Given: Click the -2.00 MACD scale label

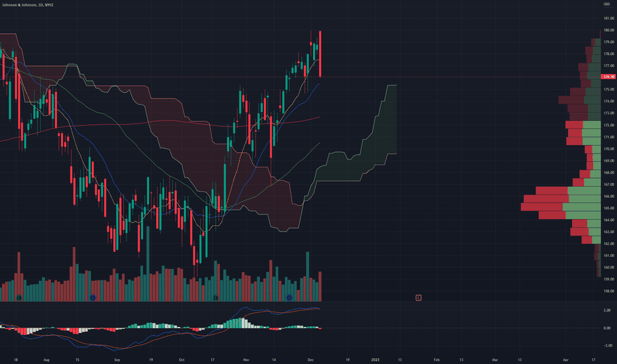Looking at the screenshot, I should pyautogui.click(x=608, y=345).
